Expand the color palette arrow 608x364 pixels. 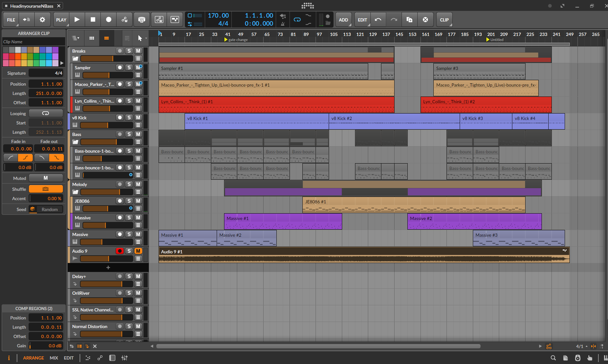(62, 63)
